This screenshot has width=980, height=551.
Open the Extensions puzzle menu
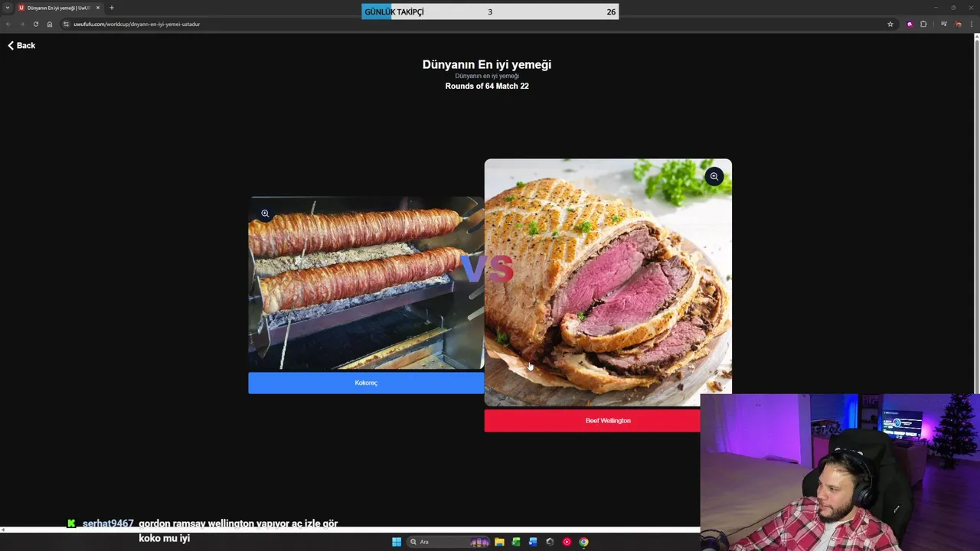923,24
